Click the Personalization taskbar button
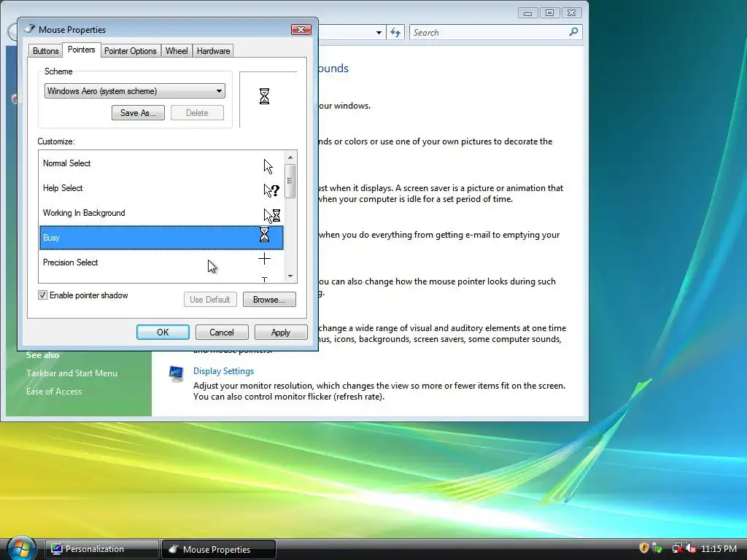Screen dimensions: 747x560 click(x=101, y=549)
